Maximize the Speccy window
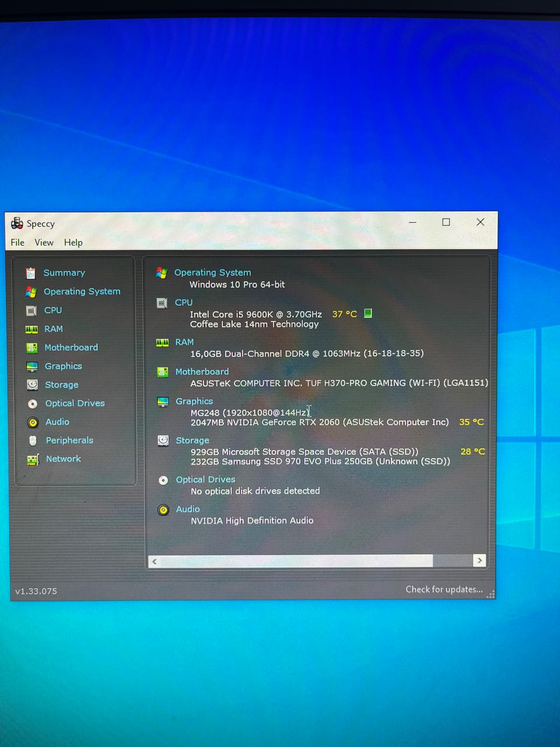 [446, 222]
